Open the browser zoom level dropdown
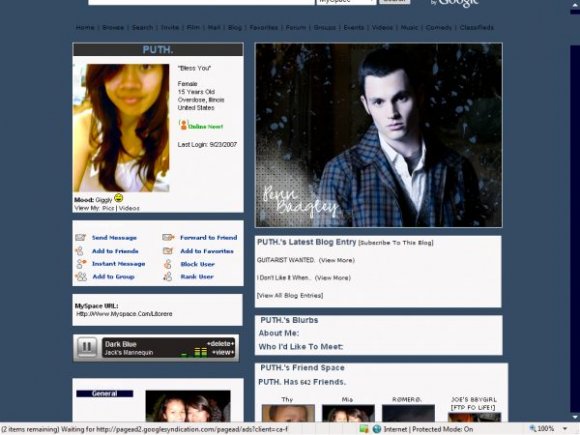 point(565,429)
